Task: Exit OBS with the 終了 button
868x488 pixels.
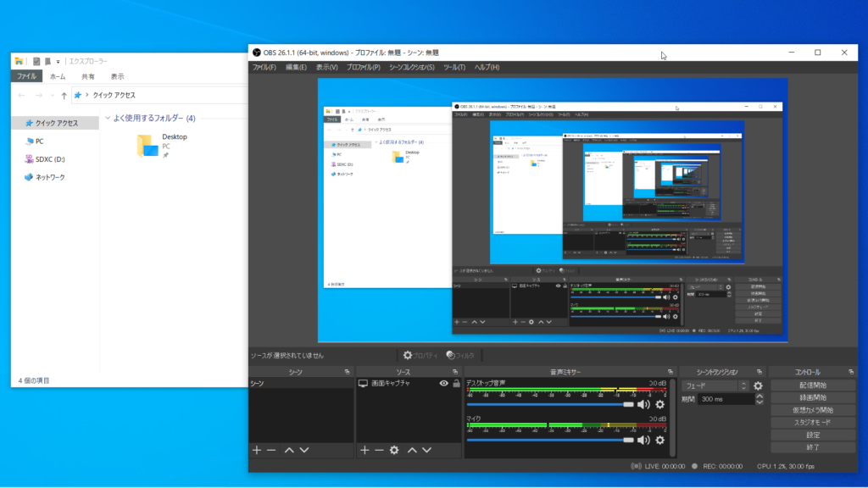Action: pos(813,447)
